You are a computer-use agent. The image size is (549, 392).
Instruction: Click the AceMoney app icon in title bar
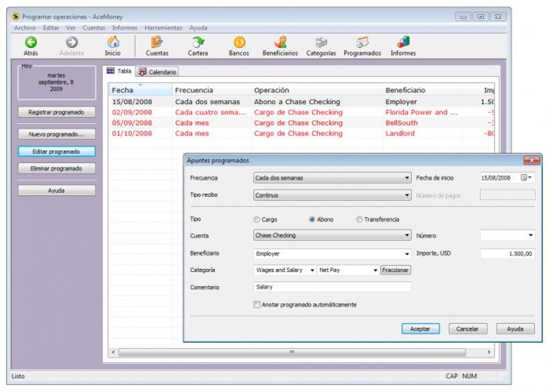click(16, 17)
